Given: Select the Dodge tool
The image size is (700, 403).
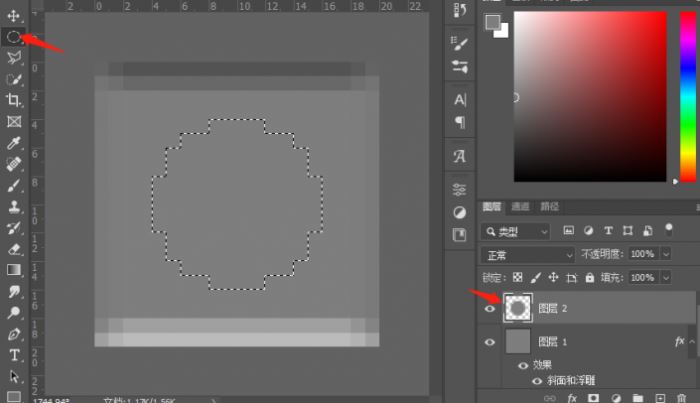Looking at the screenshot, I should (14, 312).
